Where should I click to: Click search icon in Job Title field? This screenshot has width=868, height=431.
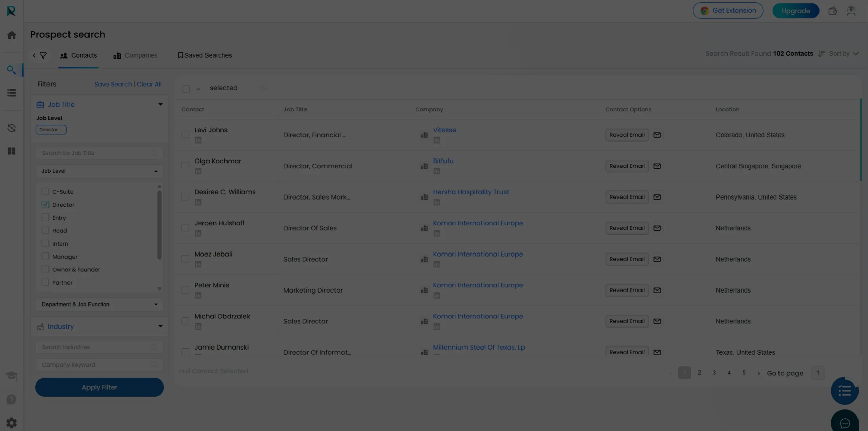coord(154,153)
